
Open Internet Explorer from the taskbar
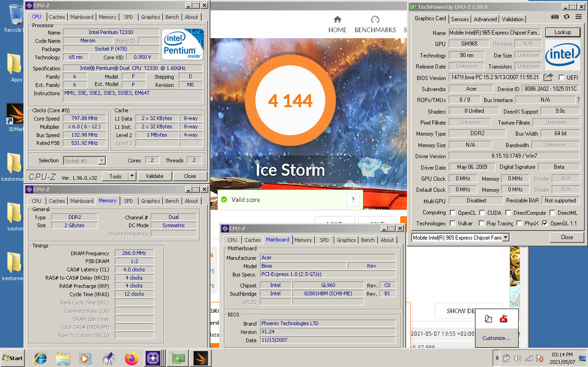[x=40, y=358]
